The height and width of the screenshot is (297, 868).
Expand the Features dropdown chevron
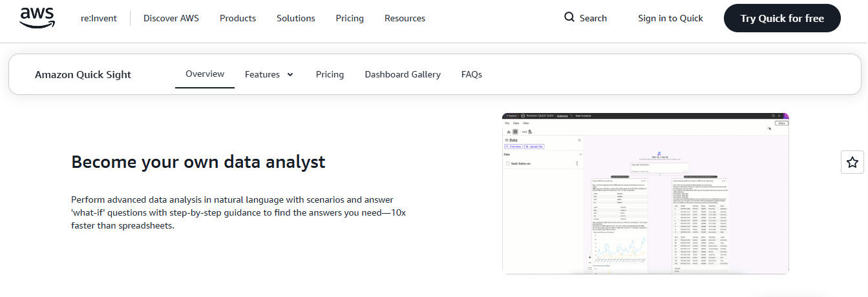pyautogui.click(x=290, y=75)
